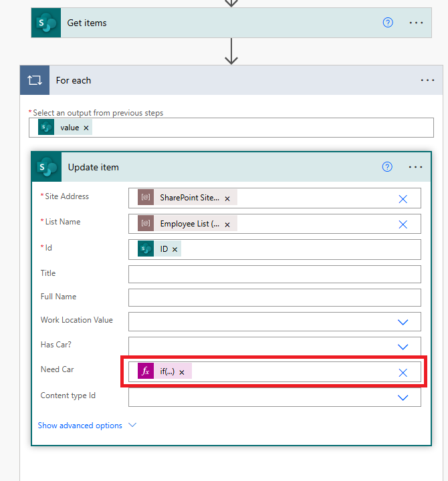This screenshot has height=481, width=448.
Task: Click Show advanced options link
Action: 80,426
